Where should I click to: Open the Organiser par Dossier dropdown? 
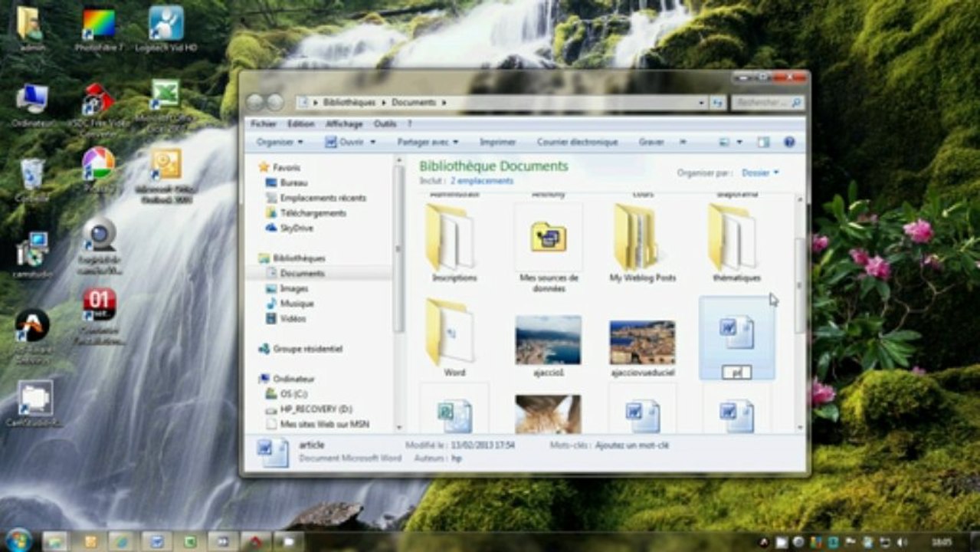759,172
